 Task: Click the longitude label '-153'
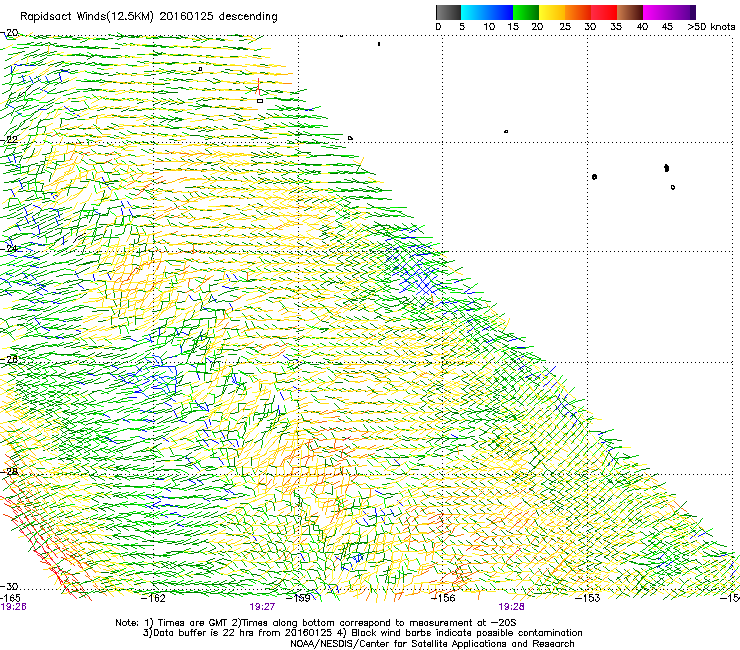(x=588, y=598)
